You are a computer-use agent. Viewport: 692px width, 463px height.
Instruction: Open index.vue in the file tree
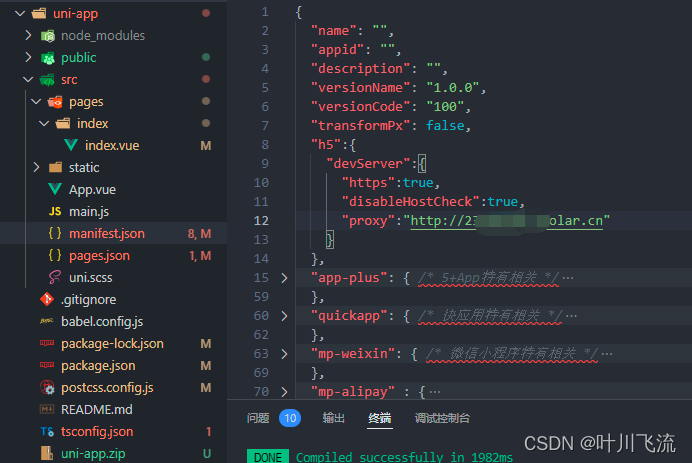click(x=112, y=145)
